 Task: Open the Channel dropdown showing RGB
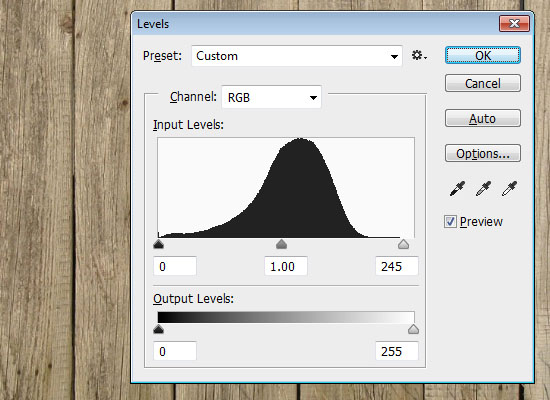(271, 97)
